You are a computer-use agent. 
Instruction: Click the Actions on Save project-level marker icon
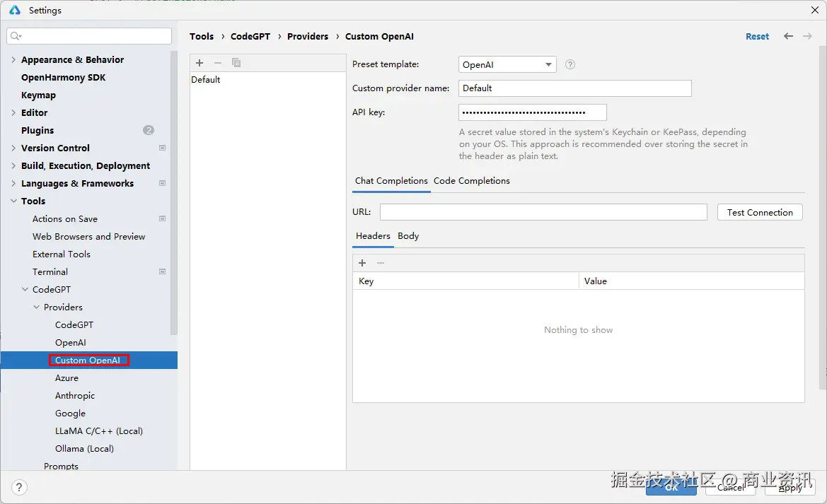pos(163,219)
